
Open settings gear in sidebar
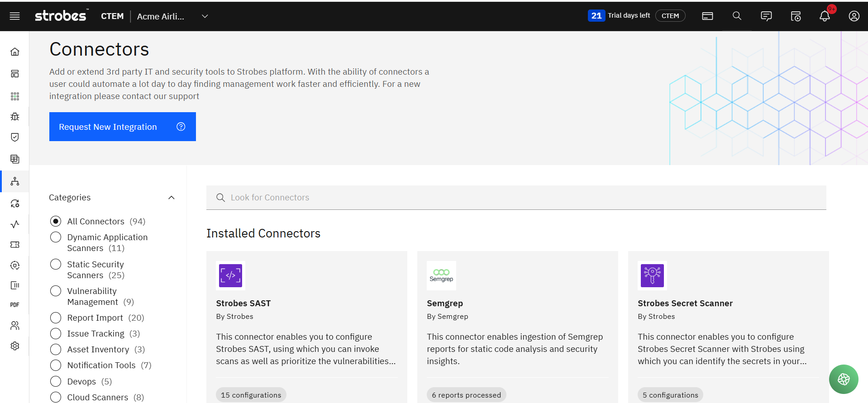click(15, 346)
